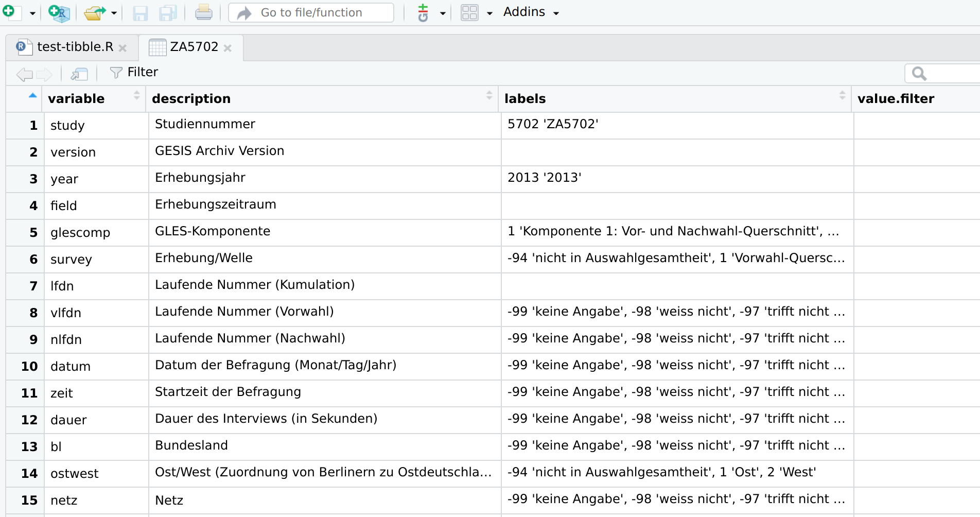The width and height of the screenshot is (980, 517).
Task: Click the back navigation arrow in the viewer
Action: click(x=24, y=74)
